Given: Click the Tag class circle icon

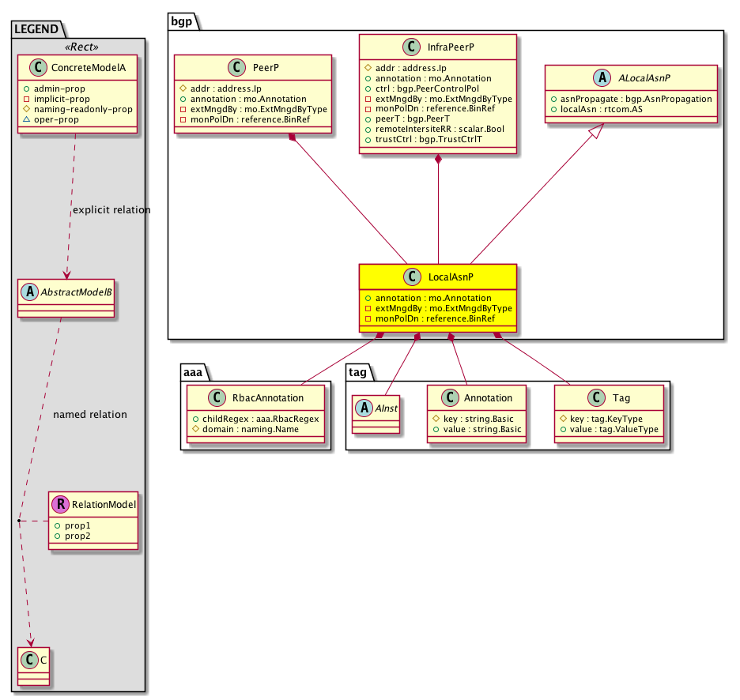Looking at the screenshot, I should click(598, 398).
